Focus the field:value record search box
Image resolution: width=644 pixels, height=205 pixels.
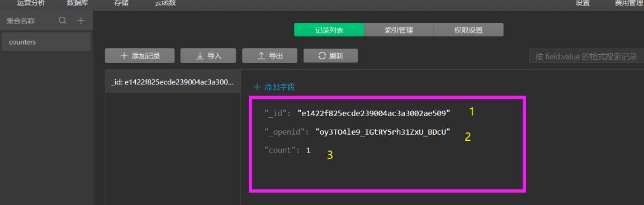[x=586, y=56]
